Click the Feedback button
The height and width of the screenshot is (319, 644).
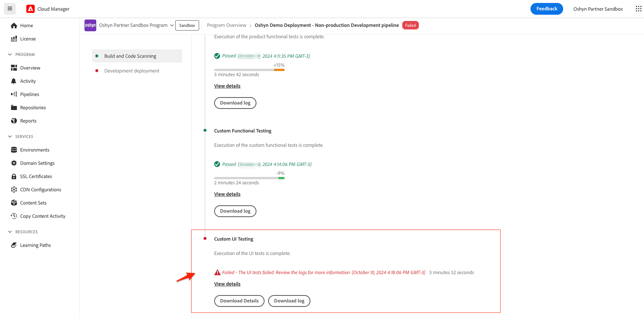tap(547, 9)
